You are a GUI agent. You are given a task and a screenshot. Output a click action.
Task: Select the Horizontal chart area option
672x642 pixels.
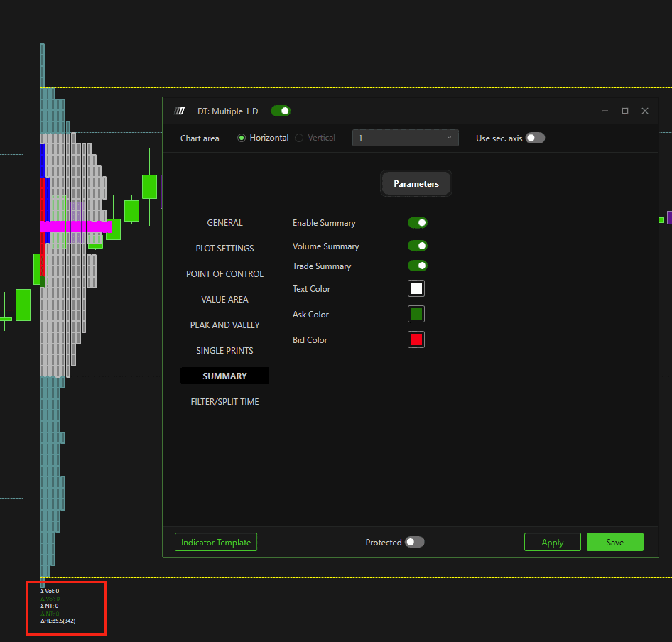(x=242, y=138)
